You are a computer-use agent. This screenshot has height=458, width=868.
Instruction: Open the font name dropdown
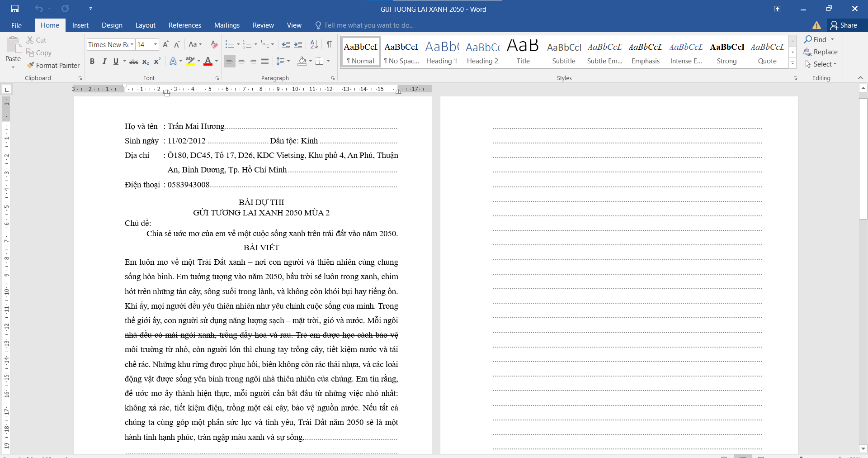point(132,44)
